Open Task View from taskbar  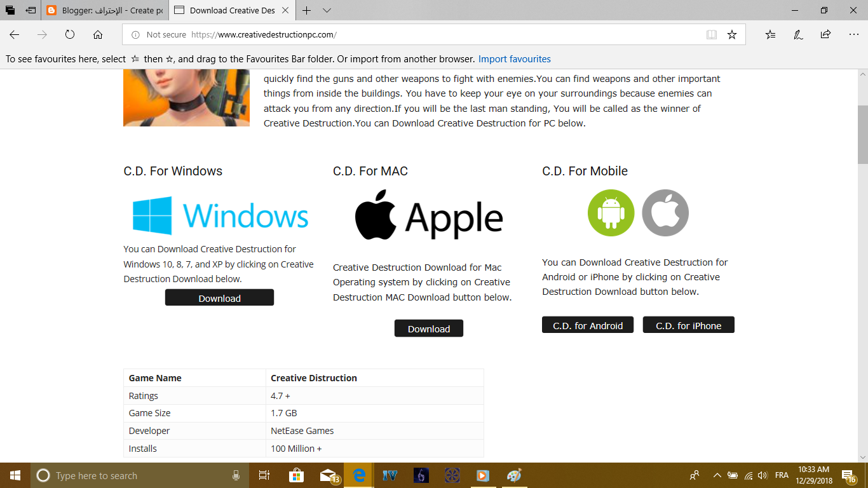point(264,475)
